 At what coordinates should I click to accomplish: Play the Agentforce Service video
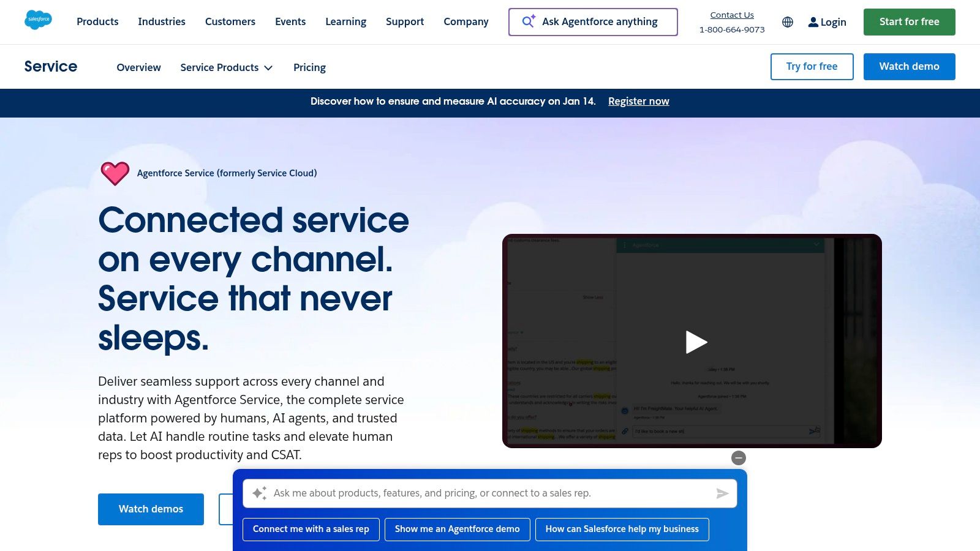pyautogui.click(x=696, y=342)
